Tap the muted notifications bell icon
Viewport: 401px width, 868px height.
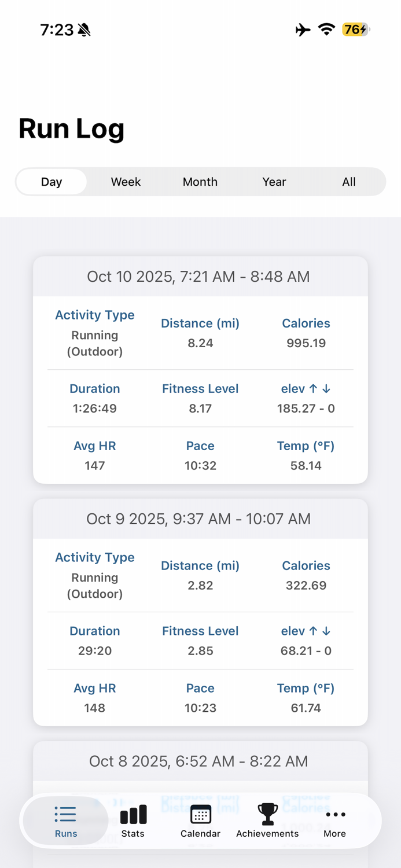click(x=83, y=30)
